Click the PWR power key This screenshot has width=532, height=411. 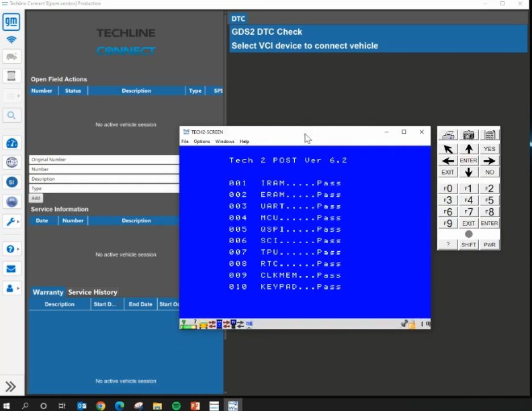pos(489,244)
